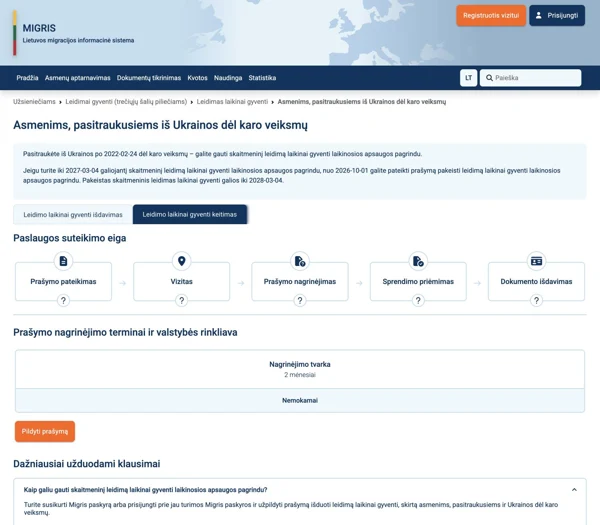
Task: Click the Prašymo nagrinėjimas step card
Action: point(300,281)
